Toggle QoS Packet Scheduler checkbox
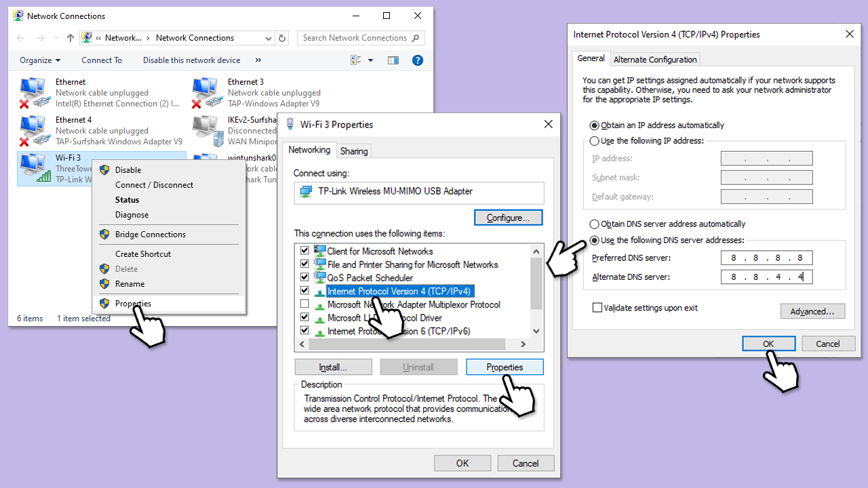 [x=304, y=277]
